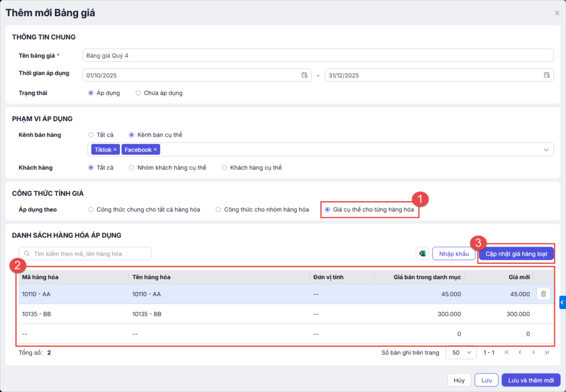Screen dimensions: 566x392
Task: Expand the sales channel dropdown list
Action: pyautogui.click(x=546, y=150)
